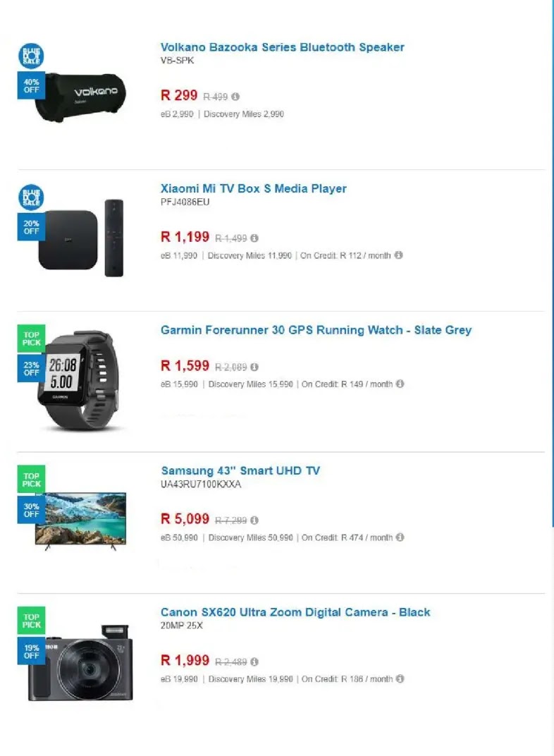
Task: Open Xiaomi Mi TV Box S Media Player
Action: (x=254, y=188)
